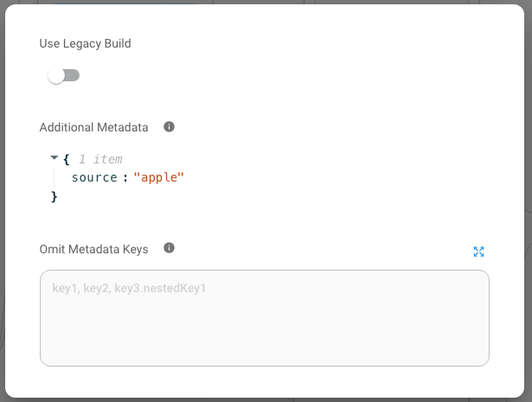This screenshot has width=532, height=402.
Task: Click the Additional Metadata info icon
Action: pyautogui.click(x=169, y=127)
